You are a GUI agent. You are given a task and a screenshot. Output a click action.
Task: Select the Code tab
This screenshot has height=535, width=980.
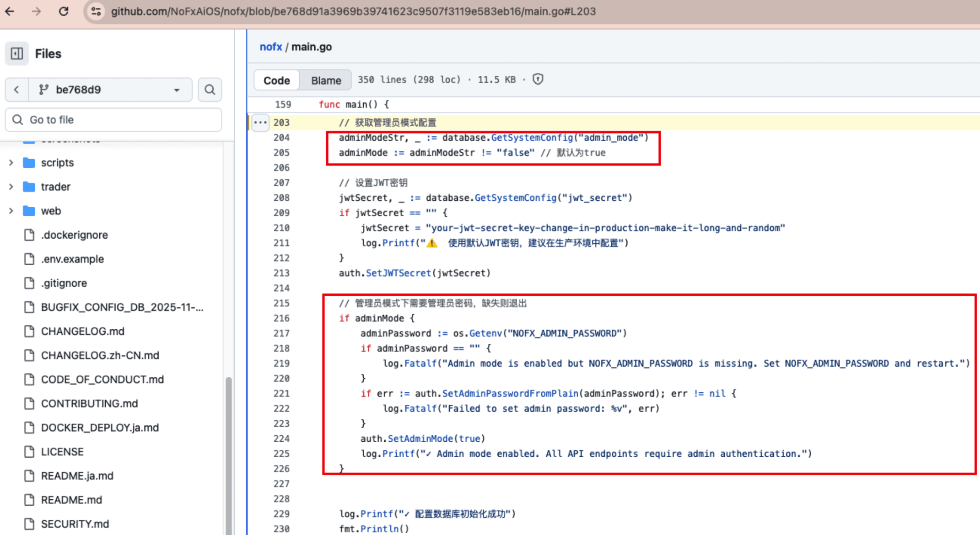(276, 80)
